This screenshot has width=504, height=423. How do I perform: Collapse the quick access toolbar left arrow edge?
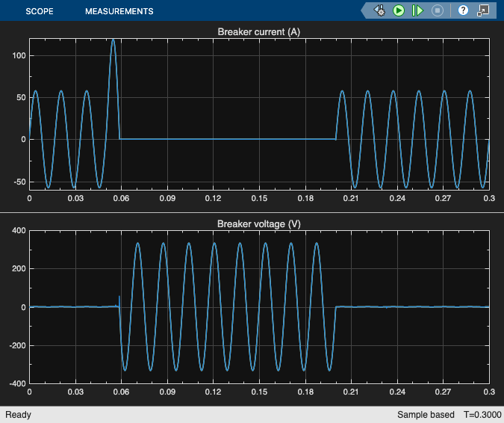(x=364, y=10)
